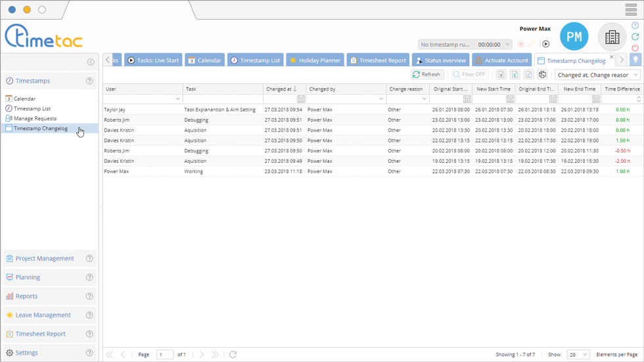Click the third export file icon

click(x=528, y=74)
